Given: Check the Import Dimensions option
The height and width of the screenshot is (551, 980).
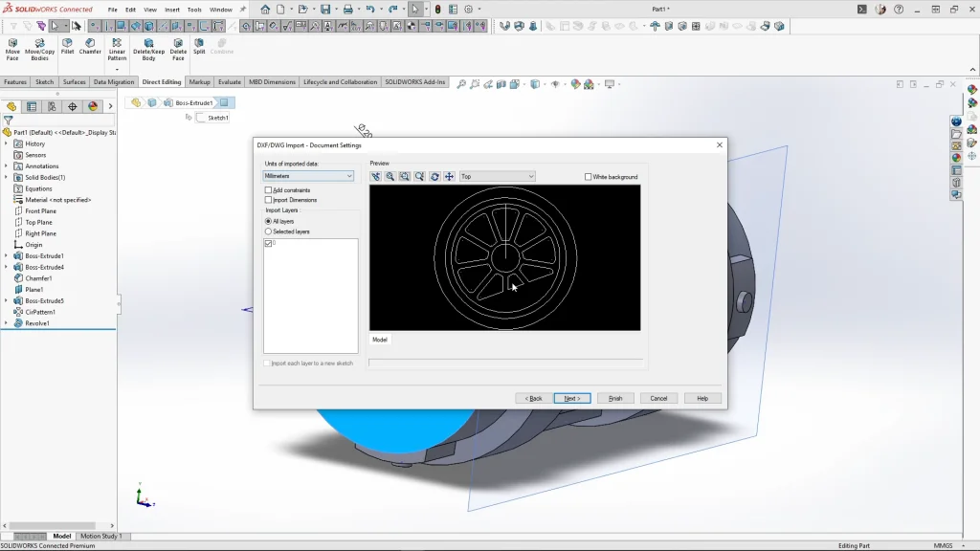Looking at the screenshot, I should 269,200.
